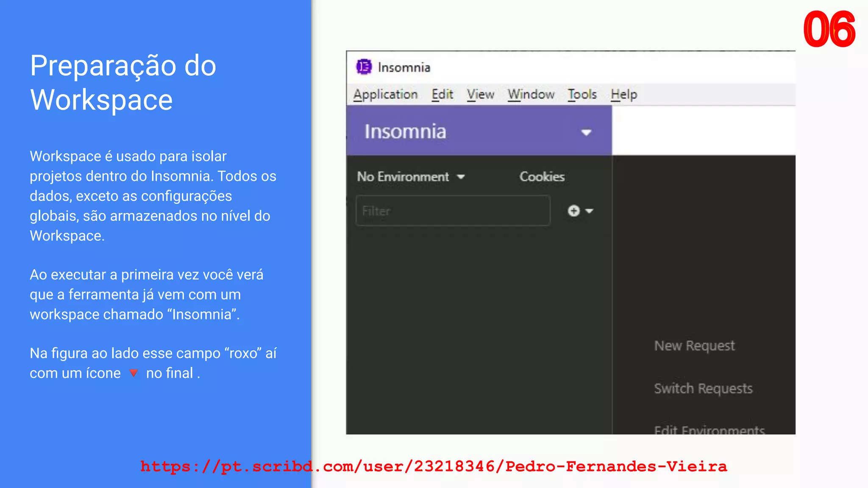
Task: Open the Edit menu
Action: (442, 94)
